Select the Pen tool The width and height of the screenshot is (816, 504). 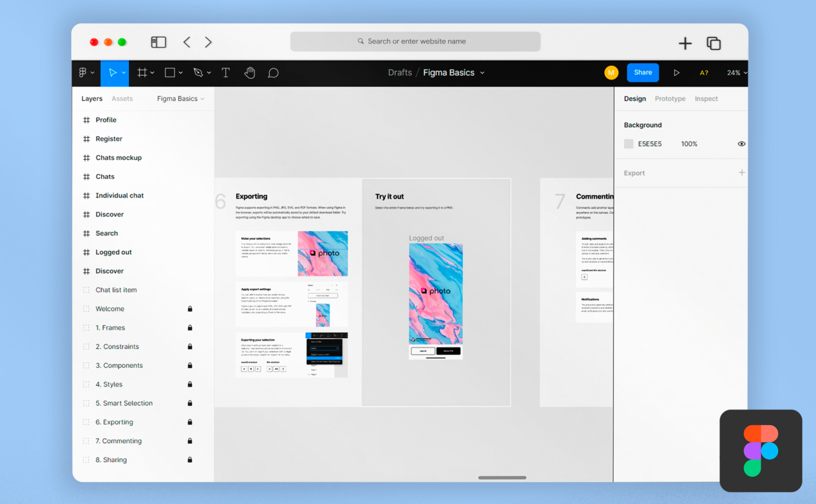point(198,72)
